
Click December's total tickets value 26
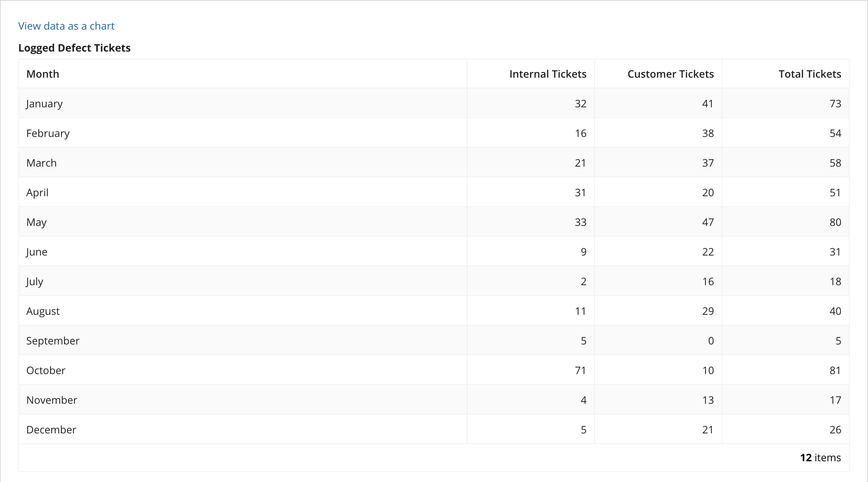point(835,430)
